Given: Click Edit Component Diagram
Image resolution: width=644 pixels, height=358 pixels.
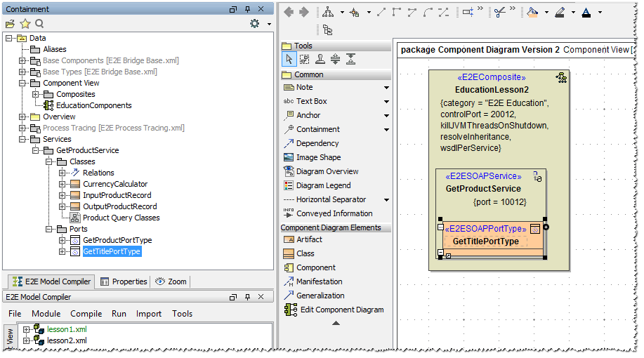Looking at the screenshot, I should coord(341,310).
